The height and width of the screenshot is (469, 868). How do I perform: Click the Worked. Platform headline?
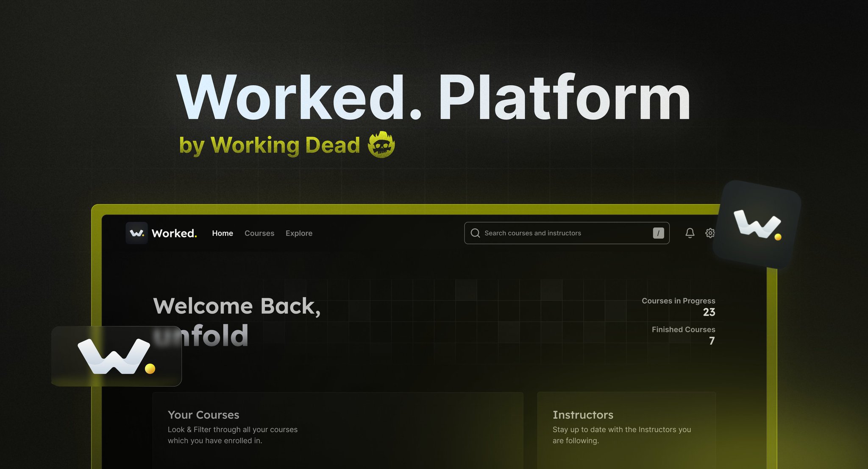point(434,98)
